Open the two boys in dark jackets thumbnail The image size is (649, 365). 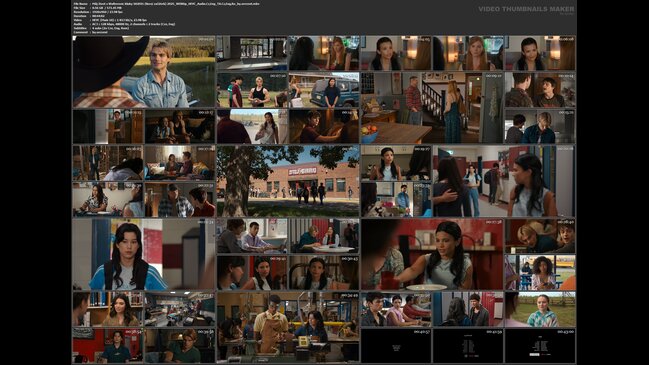coord(540,90)
